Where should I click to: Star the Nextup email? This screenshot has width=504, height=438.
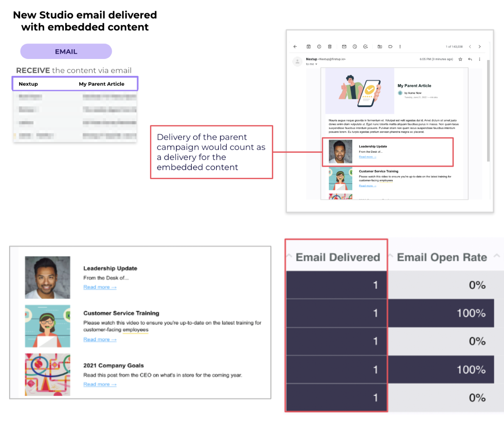click(460, 59)
